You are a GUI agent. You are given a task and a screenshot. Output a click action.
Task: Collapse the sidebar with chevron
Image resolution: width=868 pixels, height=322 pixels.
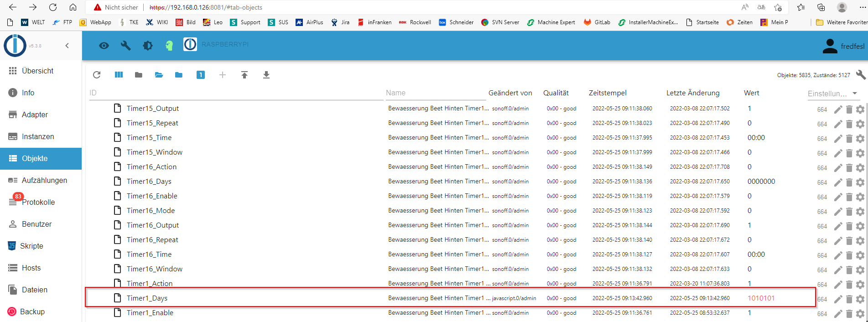click(67, 46)
